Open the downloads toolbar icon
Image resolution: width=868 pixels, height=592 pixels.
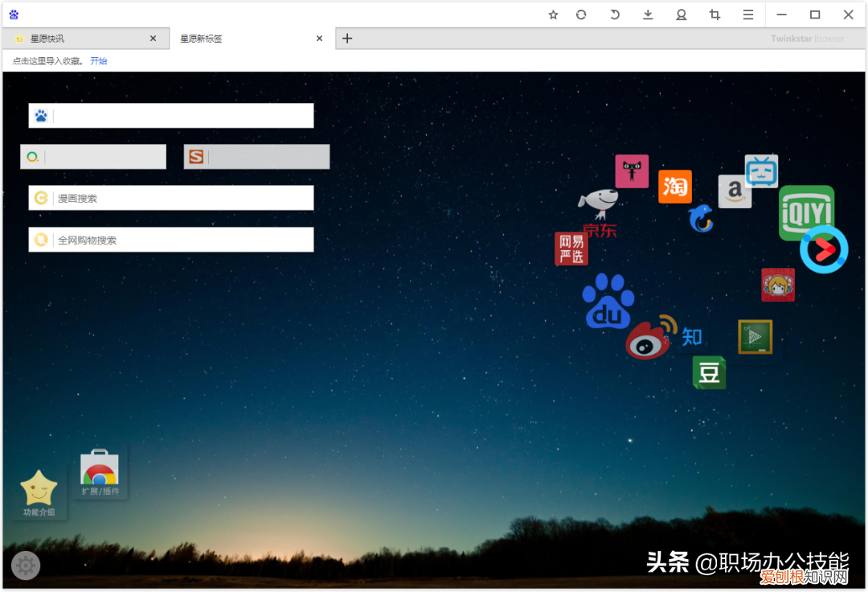[x=648, y=14]
